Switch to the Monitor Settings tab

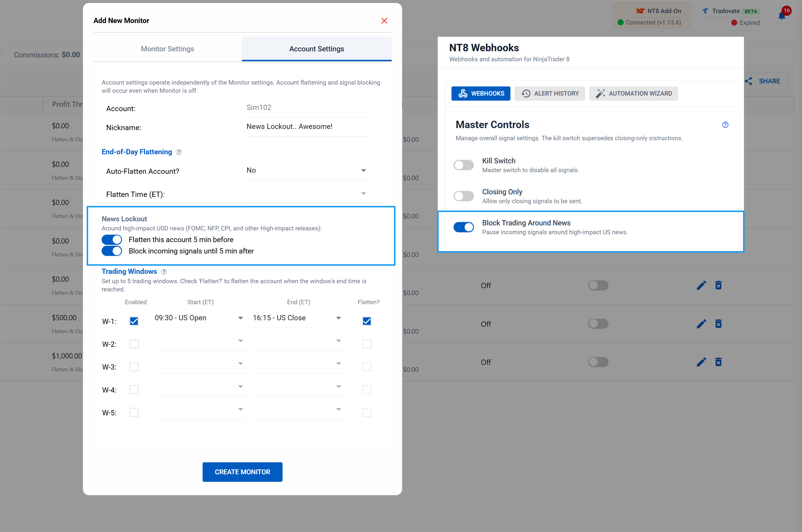pos(167,49)
